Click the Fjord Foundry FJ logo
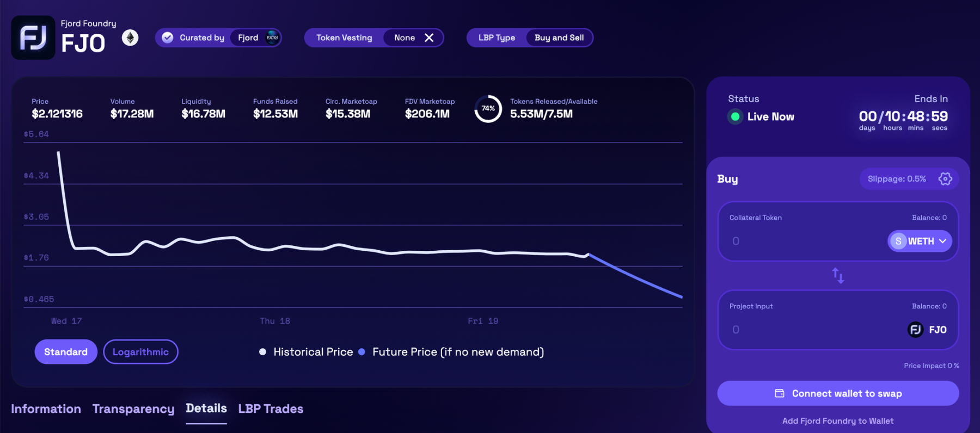980x433 pixels. 33,38
